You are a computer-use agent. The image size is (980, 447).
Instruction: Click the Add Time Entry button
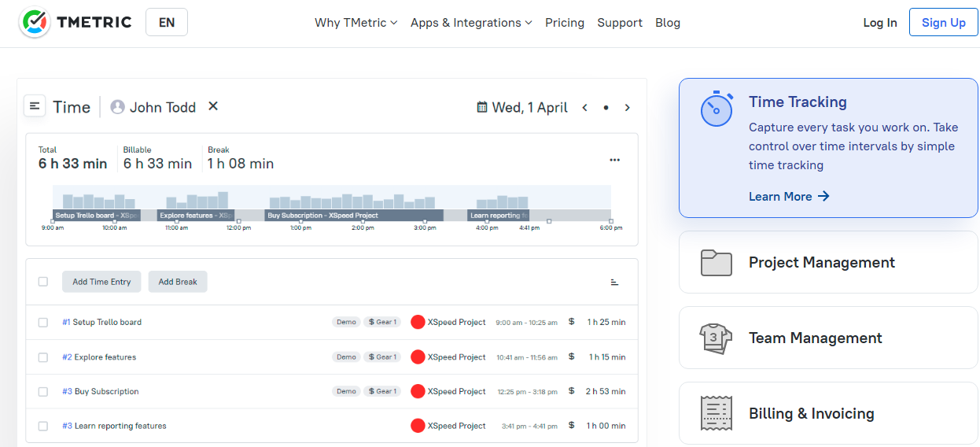[101, 282]
